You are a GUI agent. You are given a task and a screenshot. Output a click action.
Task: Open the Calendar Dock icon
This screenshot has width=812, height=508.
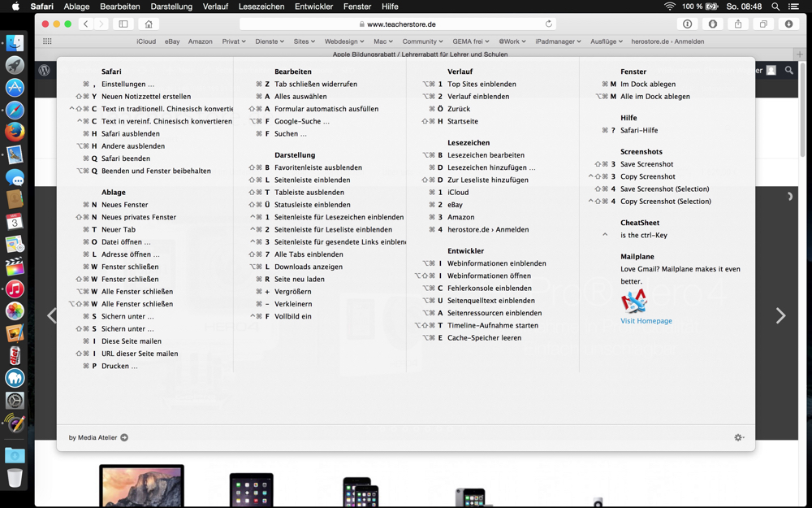[x=15, y=222]
